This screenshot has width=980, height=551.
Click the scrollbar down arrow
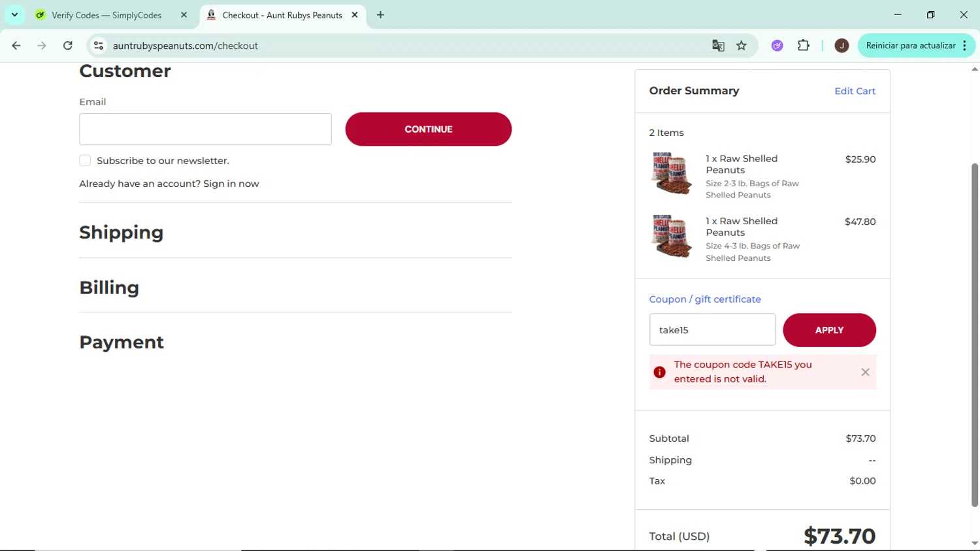click(x=975, y=543)
